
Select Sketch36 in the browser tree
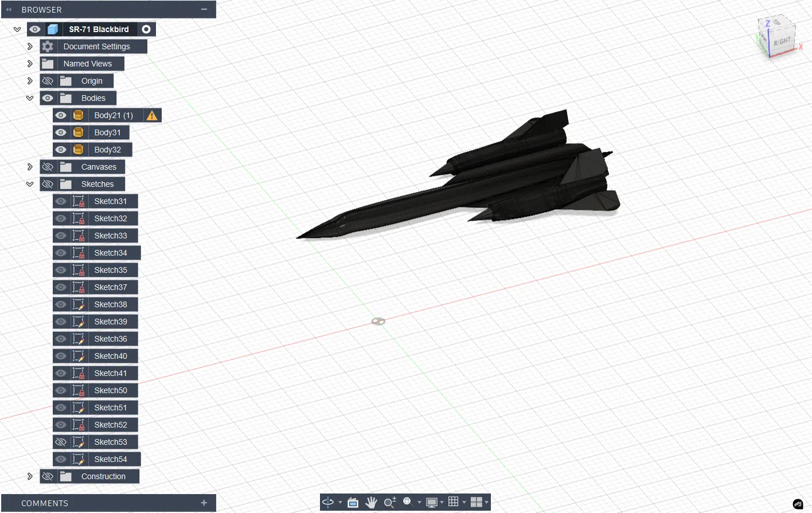[x=111, y=339]
